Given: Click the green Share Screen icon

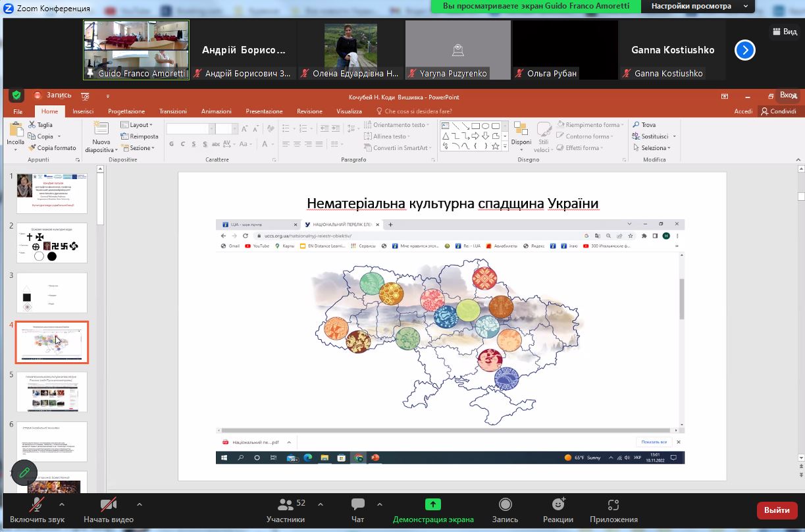Looking at the screenshot, I should click(x=432, y=505).
